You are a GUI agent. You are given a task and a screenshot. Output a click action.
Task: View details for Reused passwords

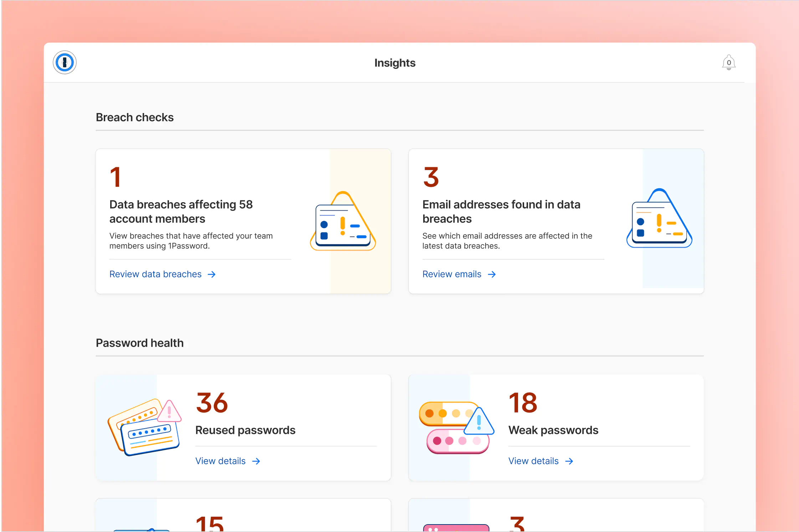coord(220,461)
